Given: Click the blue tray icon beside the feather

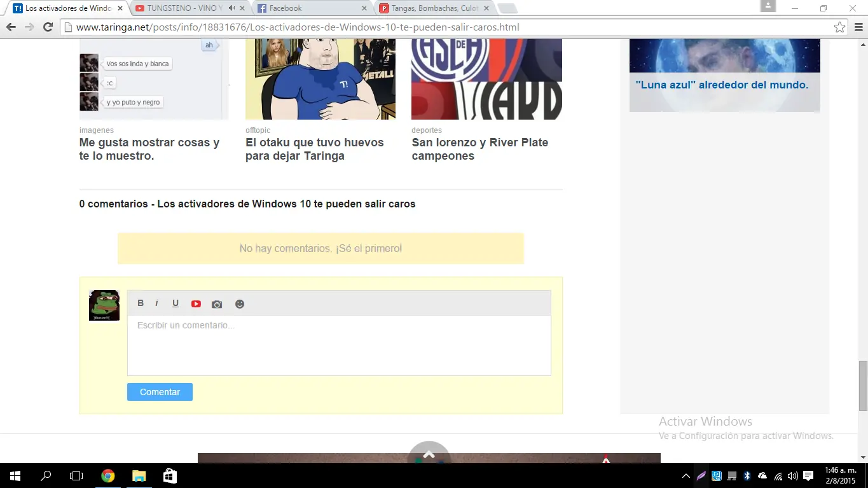Looking at the screenshot, I should point(717,476).
